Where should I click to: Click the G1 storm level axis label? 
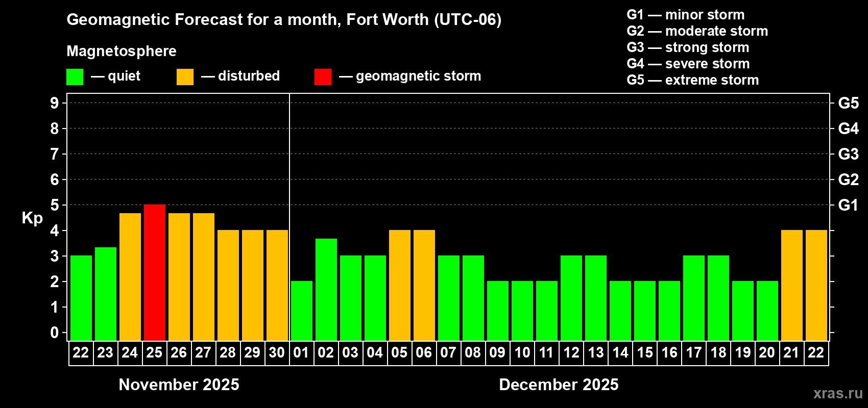[x=848, y=205]
